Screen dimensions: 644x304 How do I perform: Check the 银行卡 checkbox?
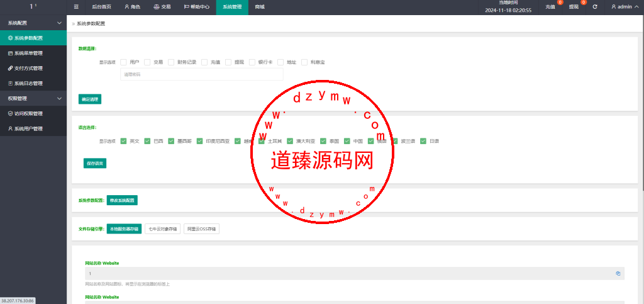coord(252,62)
